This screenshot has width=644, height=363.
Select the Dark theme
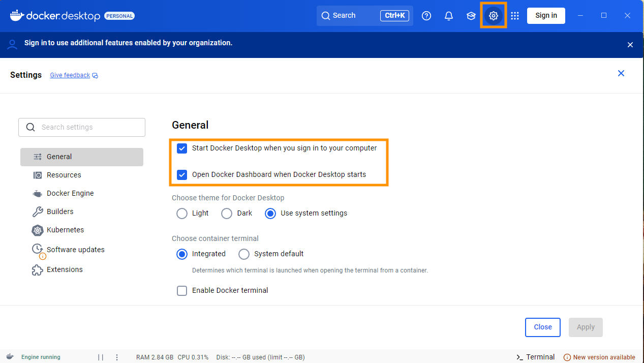click(x=227, y=214)
